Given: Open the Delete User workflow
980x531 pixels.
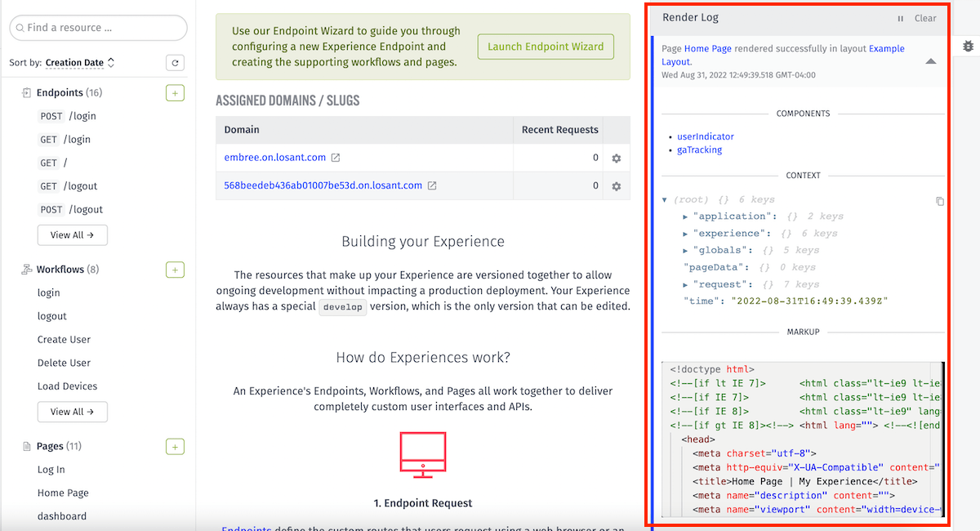Looking at the screenshot, I should pyautogui.click(x=64, y=363).
